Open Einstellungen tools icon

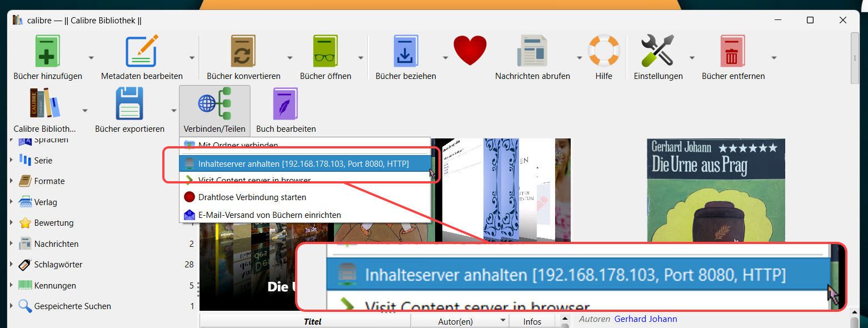(x=658, y=51)
